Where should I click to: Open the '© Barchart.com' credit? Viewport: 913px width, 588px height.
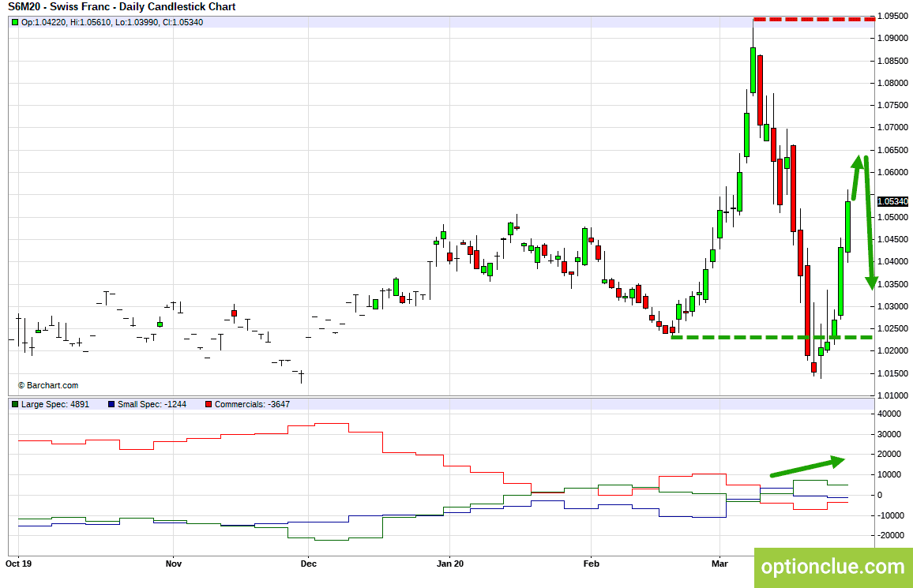click(x=48, y=385)
